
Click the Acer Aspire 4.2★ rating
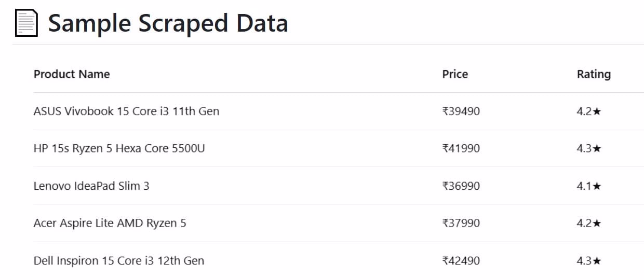(589, 223)
